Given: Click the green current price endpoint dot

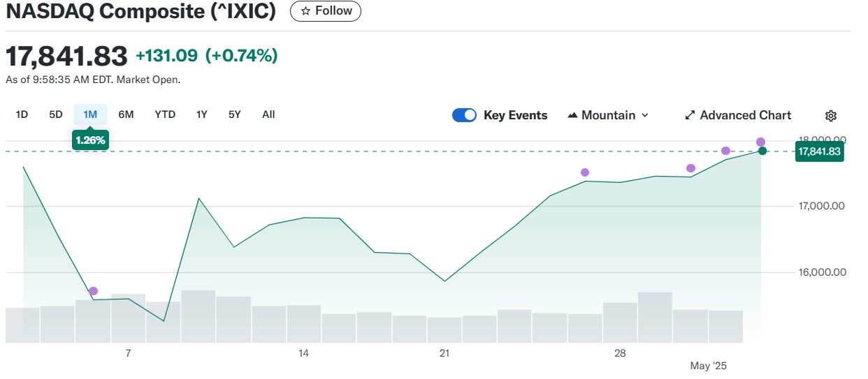Looking at the screenshot, I should click(x=762, y=151).
